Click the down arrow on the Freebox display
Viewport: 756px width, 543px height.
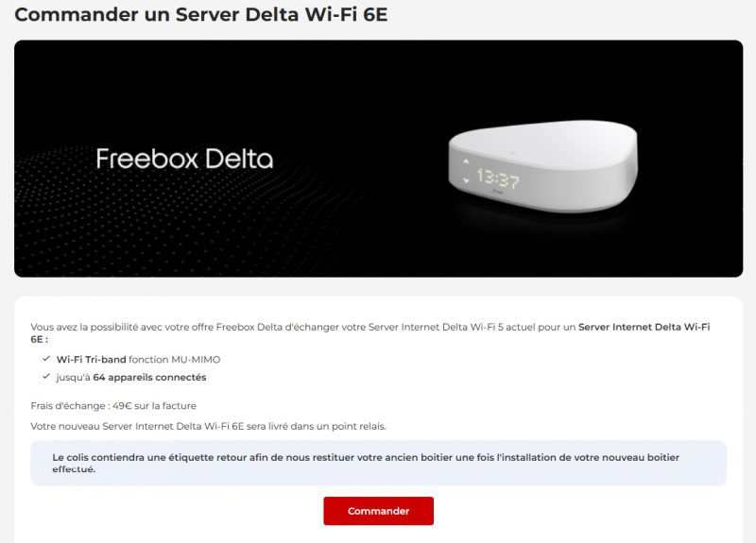point(466,179)
